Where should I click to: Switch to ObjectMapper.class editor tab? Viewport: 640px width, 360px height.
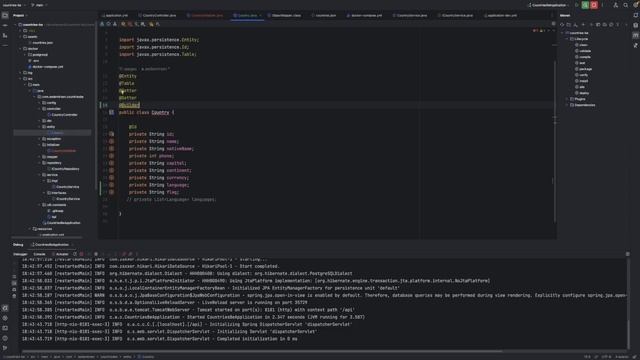285,16
